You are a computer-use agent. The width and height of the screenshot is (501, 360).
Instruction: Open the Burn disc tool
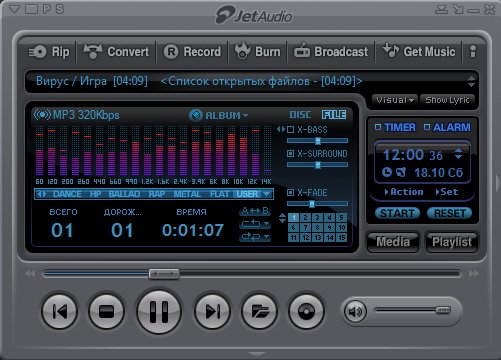pos(257,52)
